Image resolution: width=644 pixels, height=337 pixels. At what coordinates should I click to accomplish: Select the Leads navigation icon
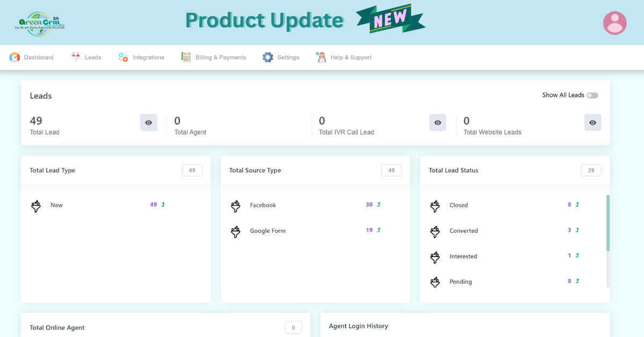[x=75, y=56]
